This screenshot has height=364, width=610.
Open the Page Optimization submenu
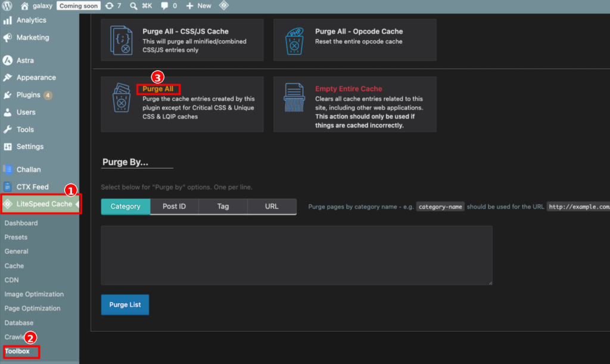32,309
